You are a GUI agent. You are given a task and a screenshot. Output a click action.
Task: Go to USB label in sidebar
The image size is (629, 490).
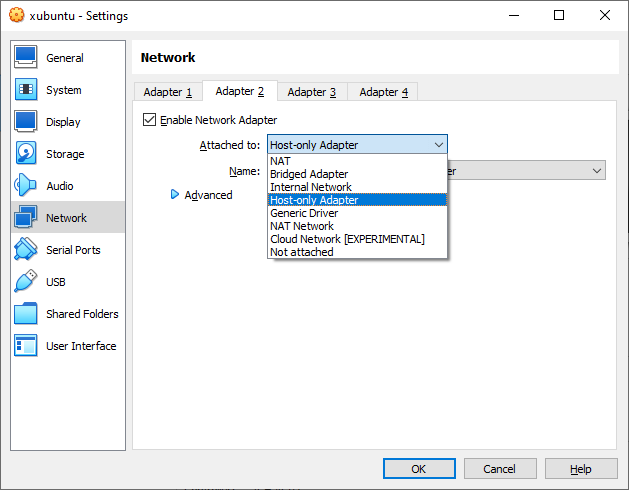pyautogui.click(x=56, y=282)
